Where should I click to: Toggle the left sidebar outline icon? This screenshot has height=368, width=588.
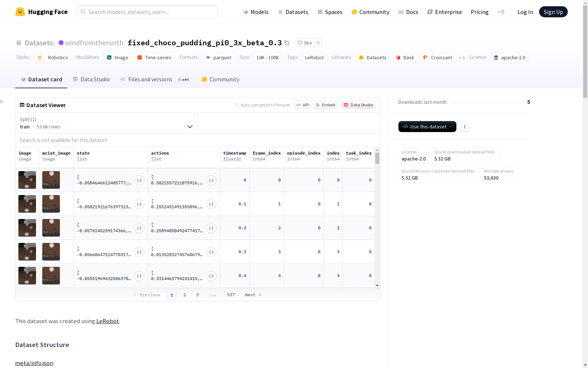2,102
